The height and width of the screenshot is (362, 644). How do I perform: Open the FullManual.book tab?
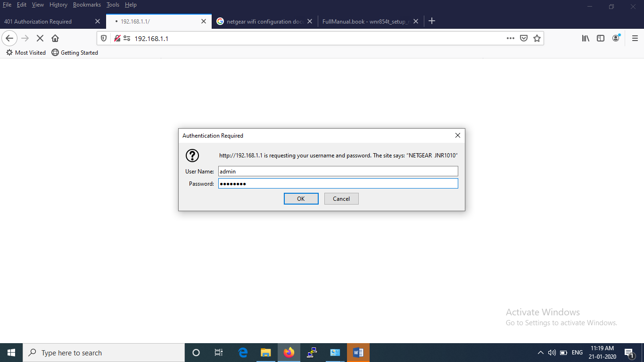click(370, 21)
